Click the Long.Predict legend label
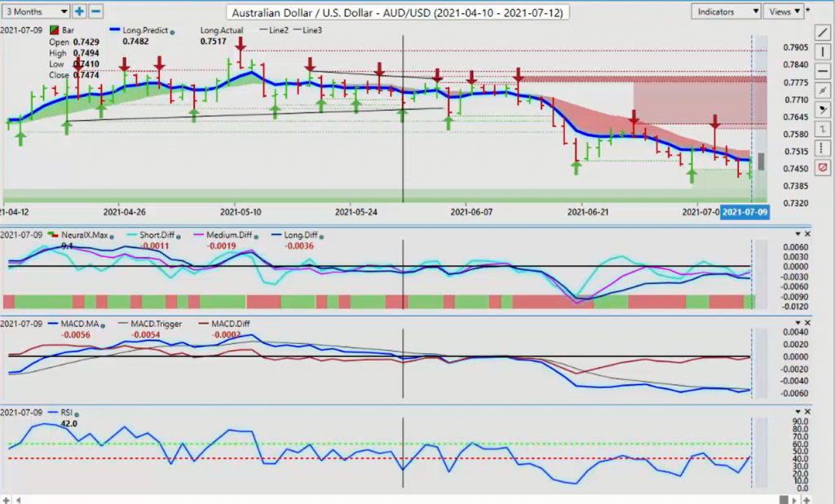The width and height of the screenshot is (835, 504). tap(145, 30)
